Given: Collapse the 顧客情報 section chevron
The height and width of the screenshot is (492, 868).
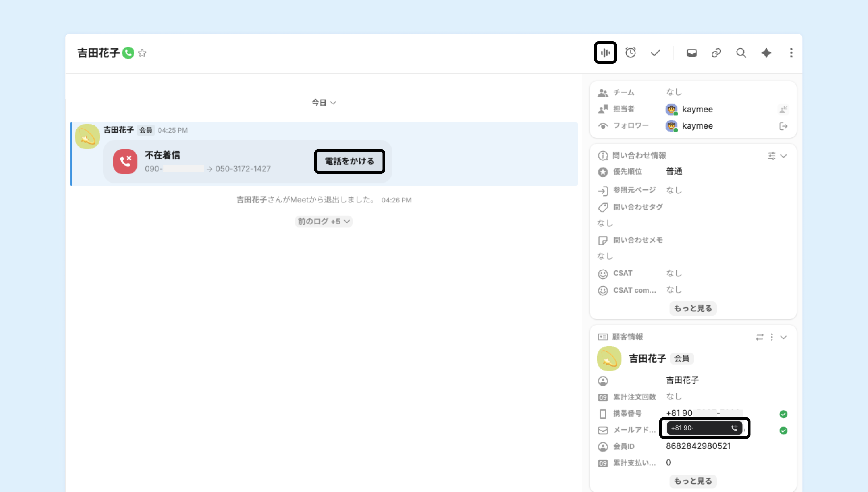Looking at the screenshot, I should point(783,337).
